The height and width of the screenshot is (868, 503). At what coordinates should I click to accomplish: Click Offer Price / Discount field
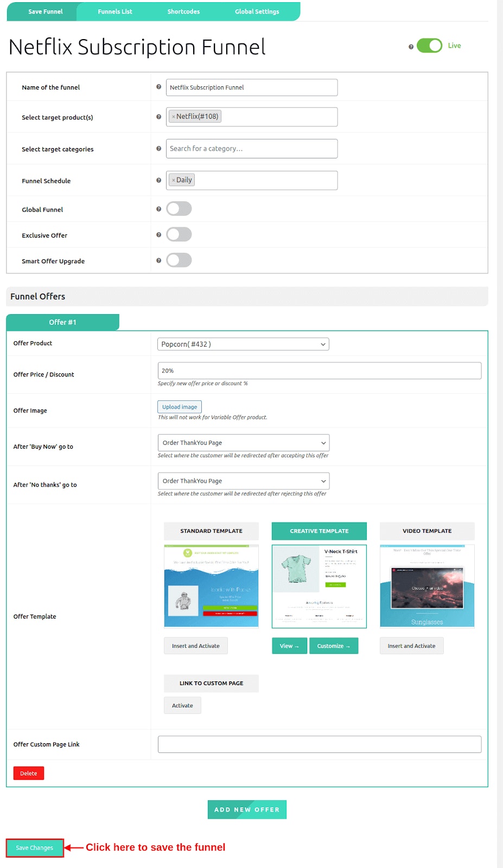(x=320, y=371)
